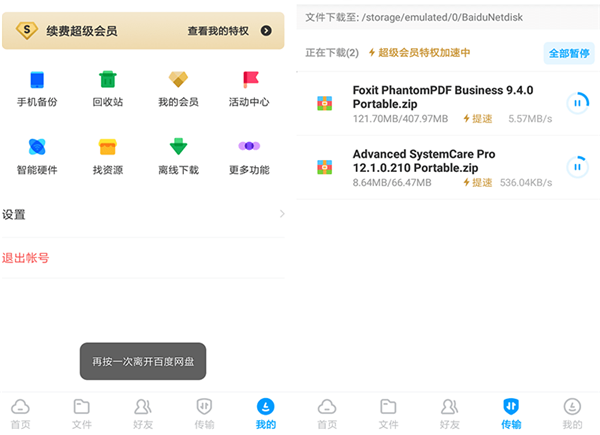The width and height of the screenshot is (600, 435).
Task: Click the 再按一次离开百度网盘 toast
Action: [143, 361]
